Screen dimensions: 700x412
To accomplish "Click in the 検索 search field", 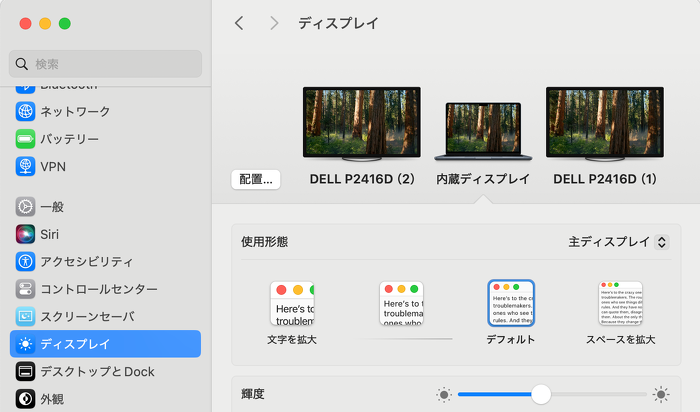I will click(105, 64).
